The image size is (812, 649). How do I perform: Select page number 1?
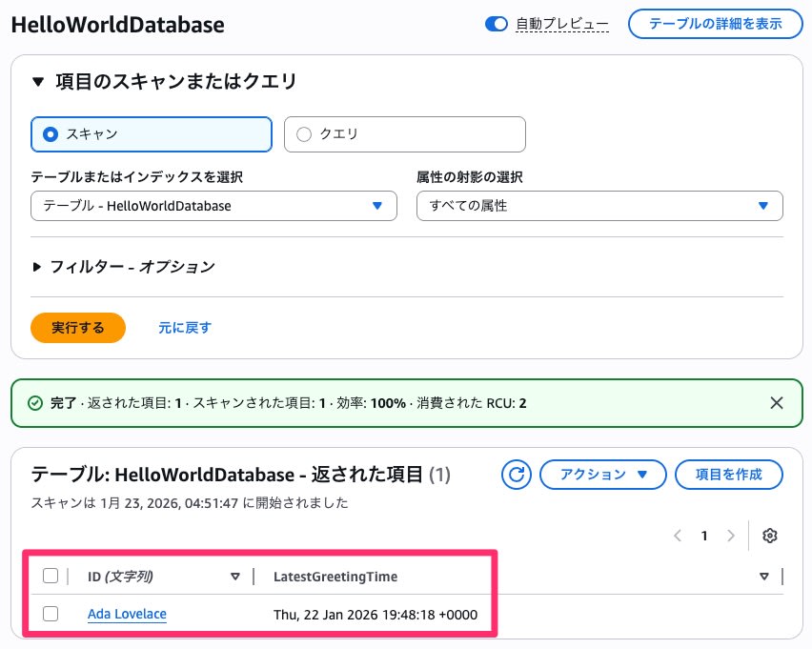(x=704, y=536)
